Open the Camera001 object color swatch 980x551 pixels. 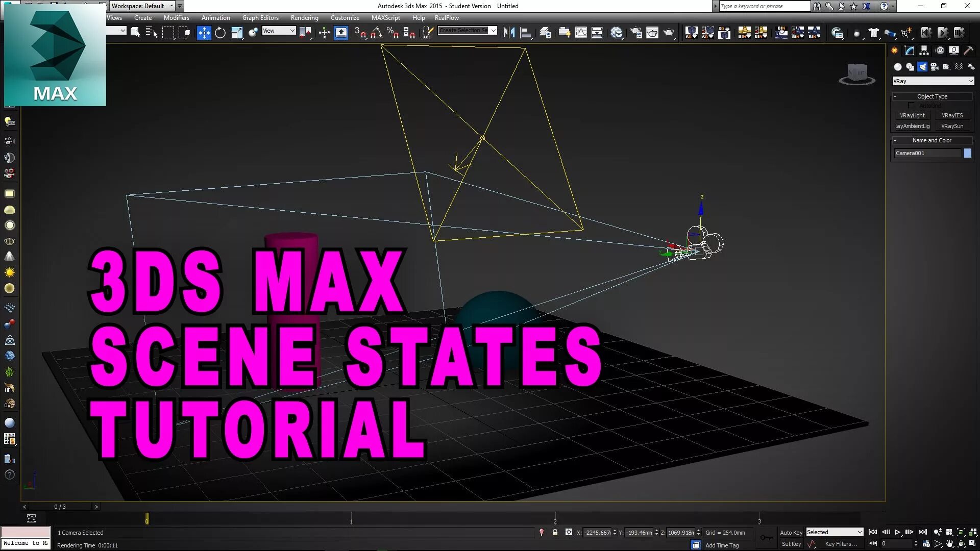click(x=967, y=153)
